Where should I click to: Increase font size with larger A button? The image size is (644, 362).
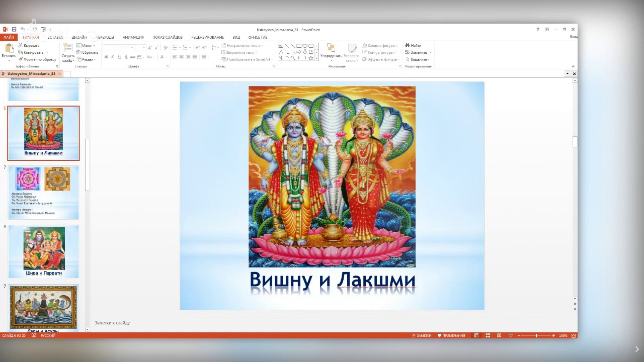coord(150,48)
